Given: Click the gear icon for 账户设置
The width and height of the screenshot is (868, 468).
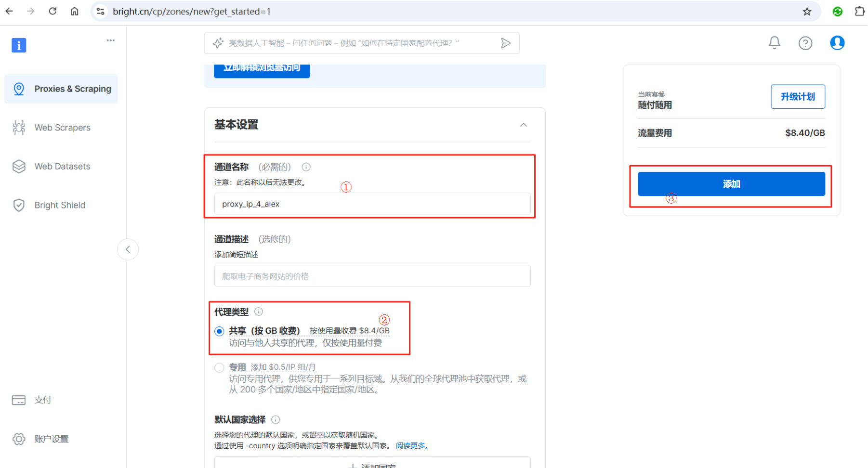Looking at the screenshot, I should (x=19, y=439).
